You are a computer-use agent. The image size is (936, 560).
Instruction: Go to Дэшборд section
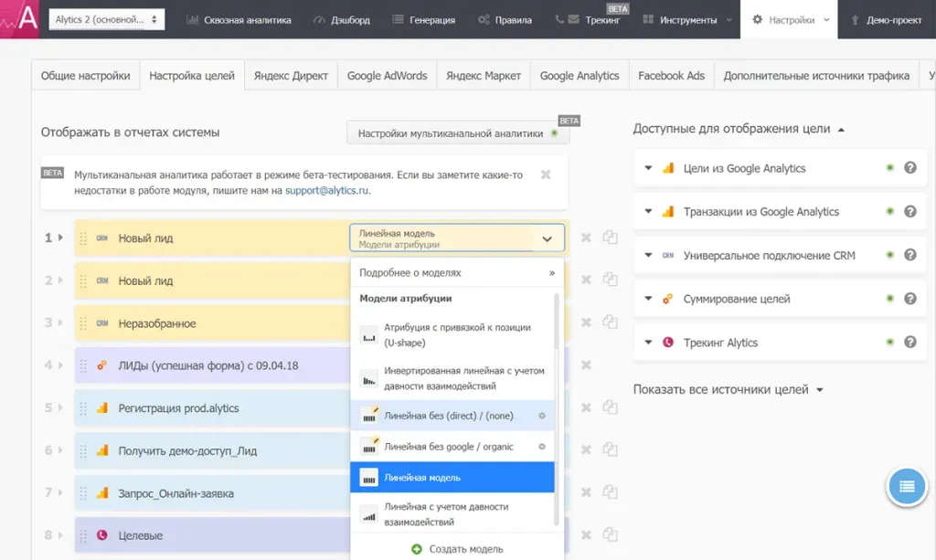click(x=342, y=20)
